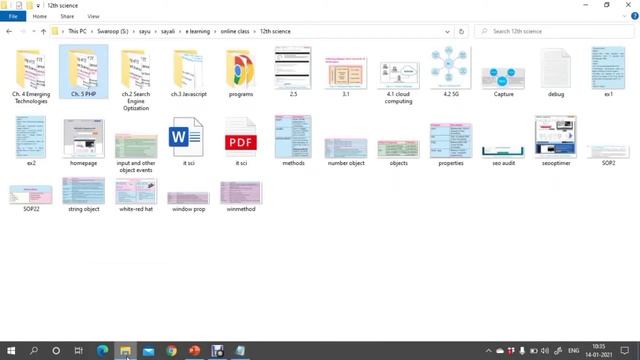Open the volume control in the tray
This screenshot has height=360, width=640.
[545, 351]
